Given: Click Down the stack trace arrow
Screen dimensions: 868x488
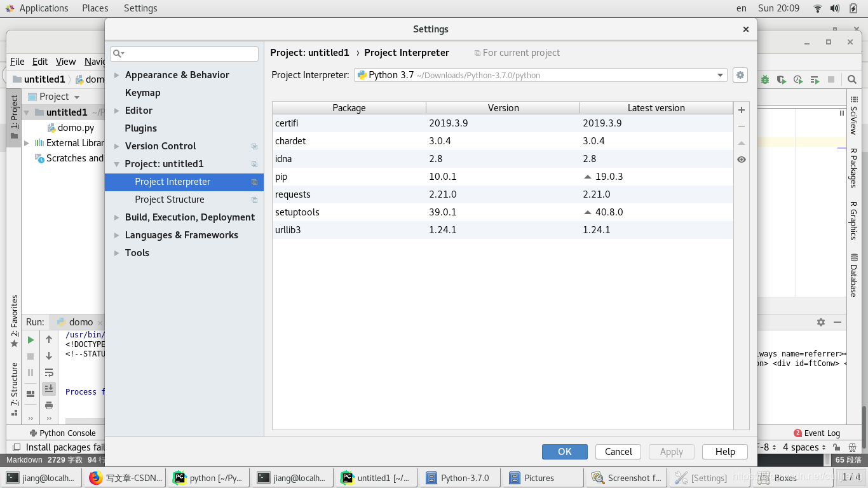Looking at the screenshot, I should tap(49, 356).
